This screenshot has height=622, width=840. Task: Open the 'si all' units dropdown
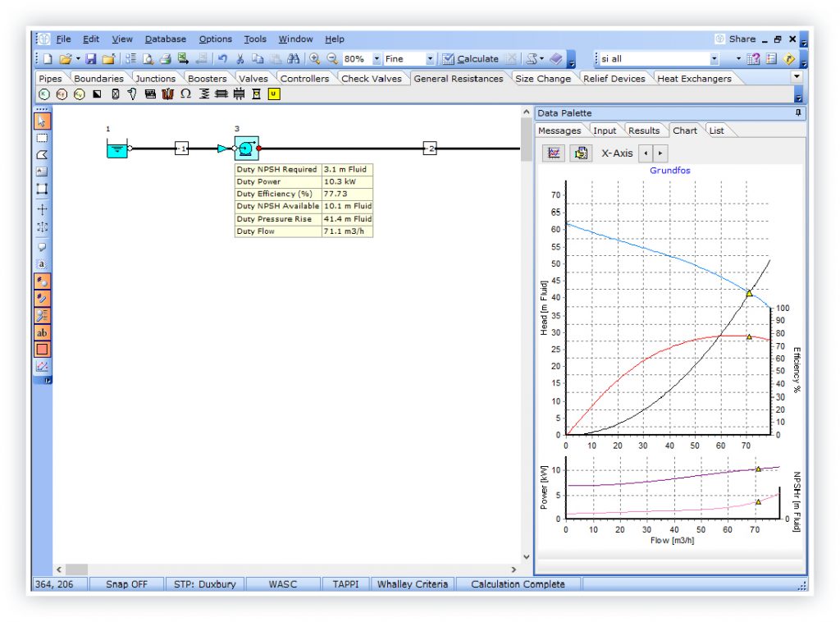tap(714, 59)
